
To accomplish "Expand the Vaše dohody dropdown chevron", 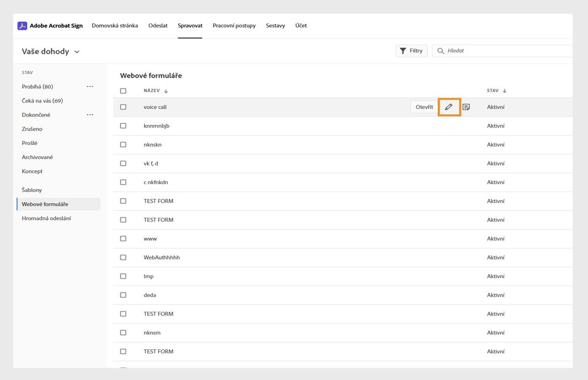I will click(x=77, y=52).
